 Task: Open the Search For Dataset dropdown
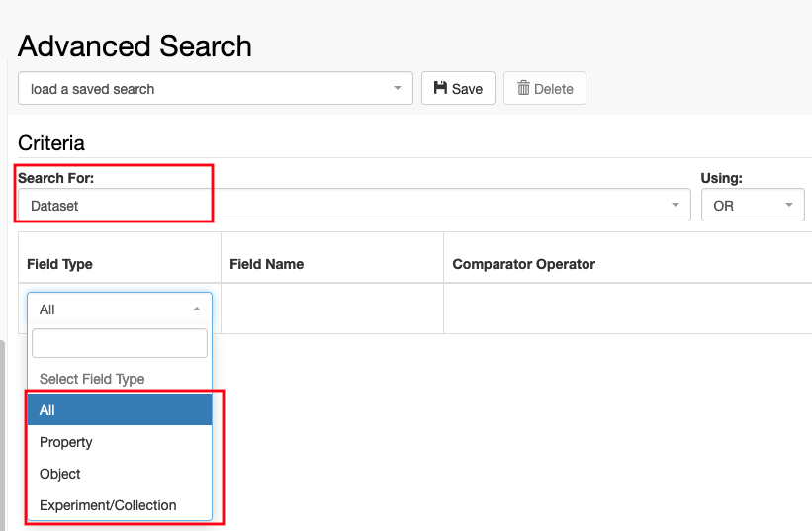(354, 205)
